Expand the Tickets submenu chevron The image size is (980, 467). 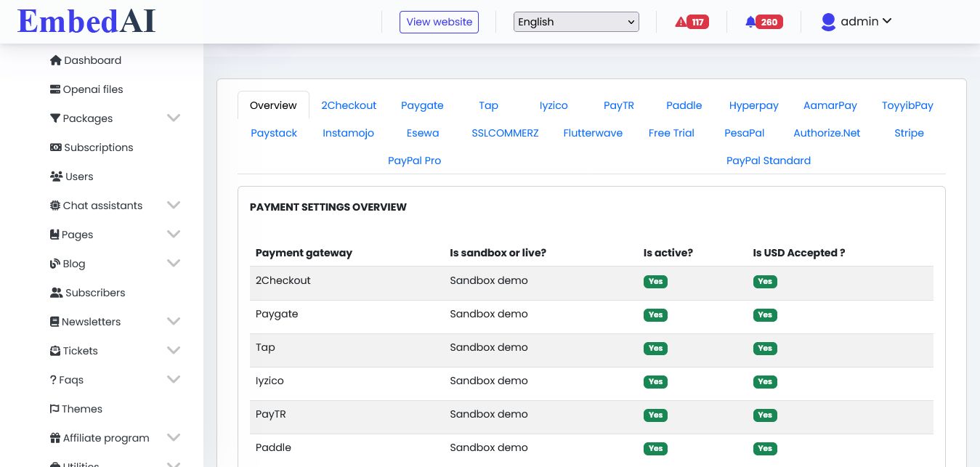click(x=174, y=350)
